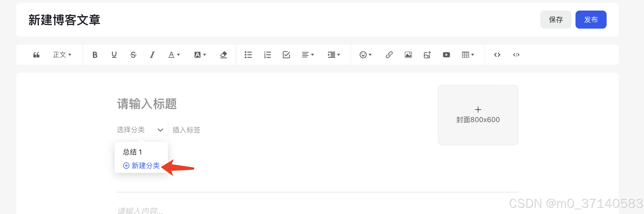Click the 保存 save button
The width and height of the screenshot is (644, 214).
pos(556,20)
